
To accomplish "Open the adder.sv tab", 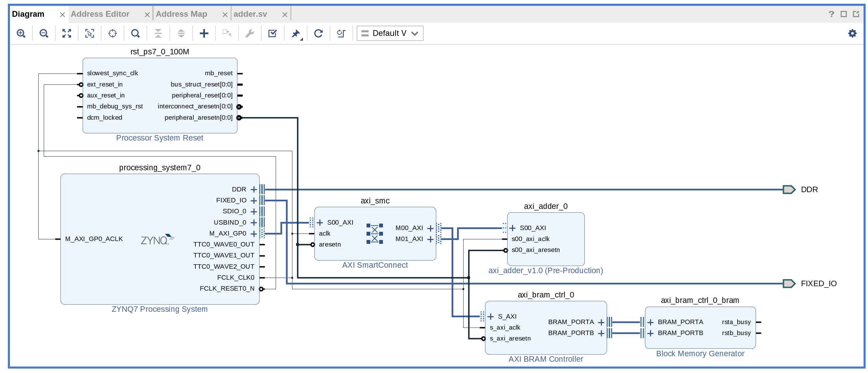I will tap(251, 14).
